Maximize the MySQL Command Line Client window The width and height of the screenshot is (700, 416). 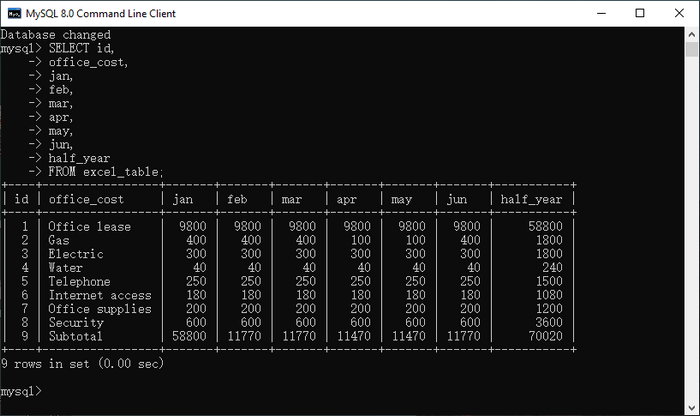[x=640, y=13]
